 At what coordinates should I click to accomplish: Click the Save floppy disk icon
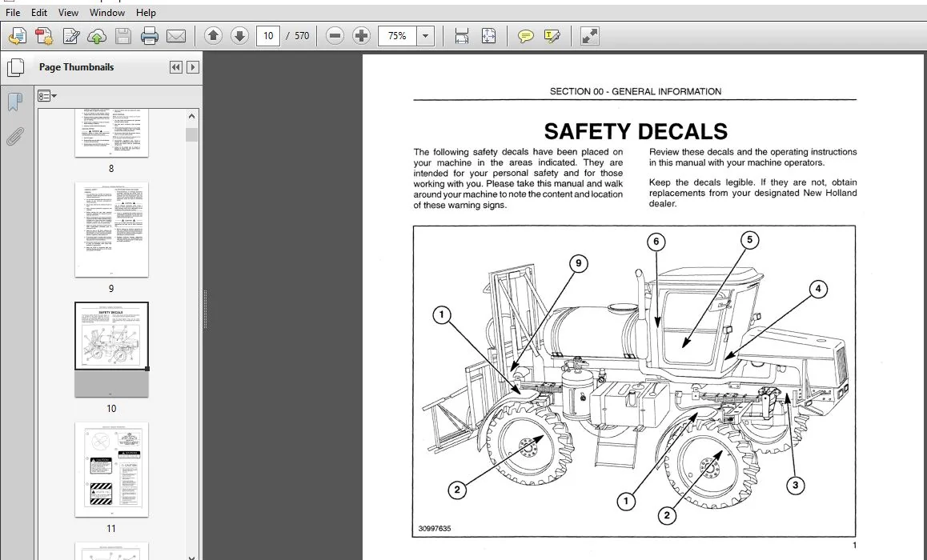point(123,37)
